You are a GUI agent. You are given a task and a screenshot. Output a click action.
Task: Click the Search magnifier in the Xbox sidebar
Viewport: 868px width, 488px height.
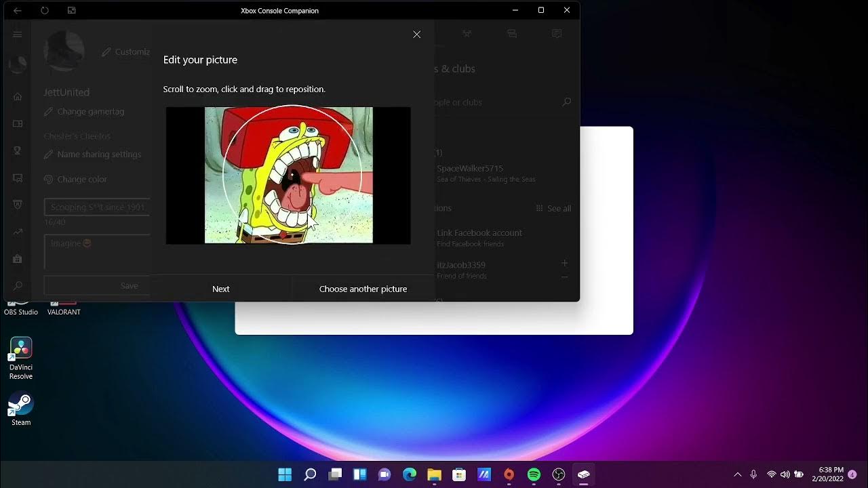click(x=18, y=286)
